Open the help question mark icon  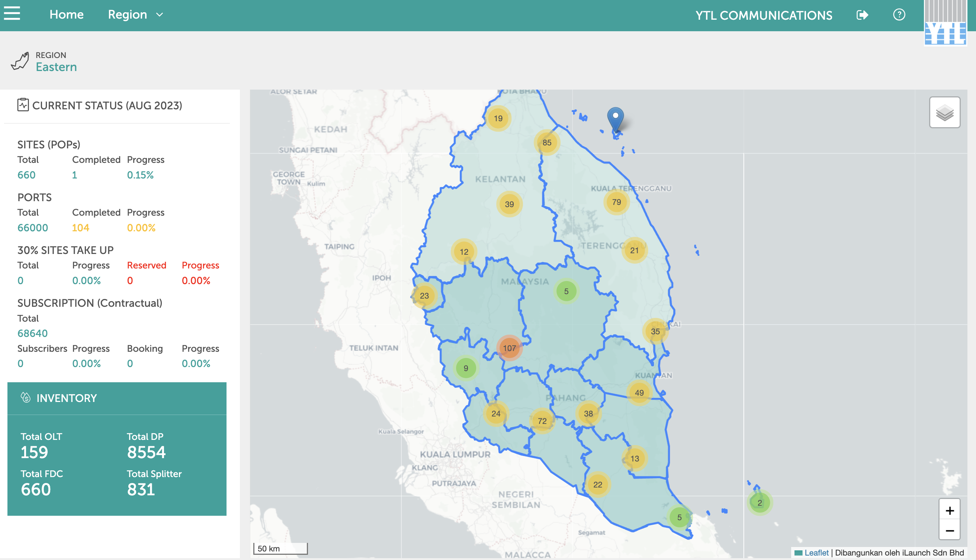[x=899, y=15]
